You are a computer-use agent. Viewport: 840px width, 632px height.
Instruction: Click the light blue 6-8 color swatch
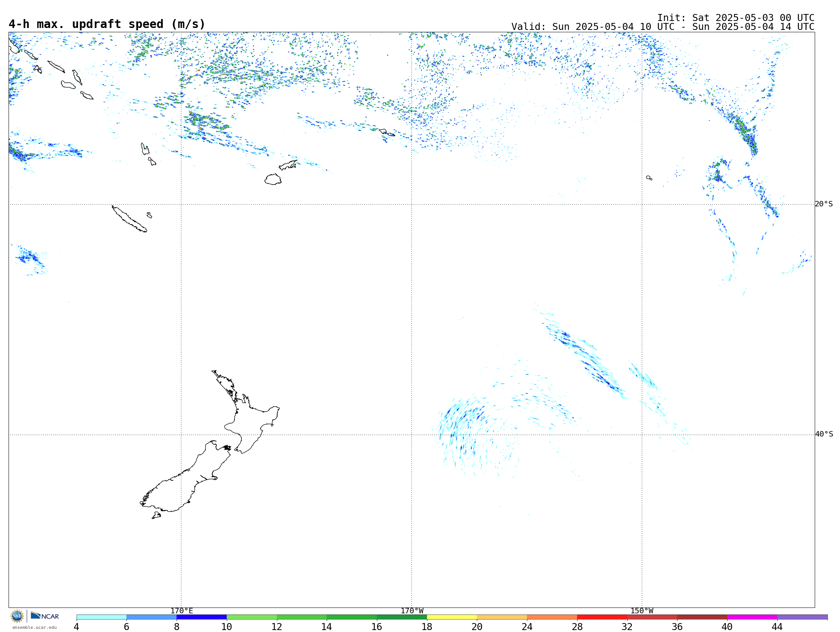(x=152, y=617)
